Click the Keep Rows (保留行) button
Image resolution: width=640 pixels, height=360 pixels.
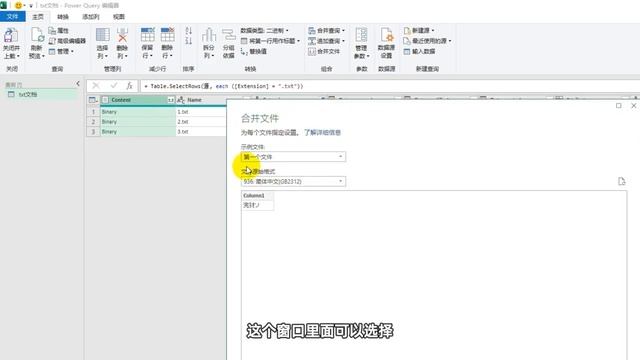[147, 43]
